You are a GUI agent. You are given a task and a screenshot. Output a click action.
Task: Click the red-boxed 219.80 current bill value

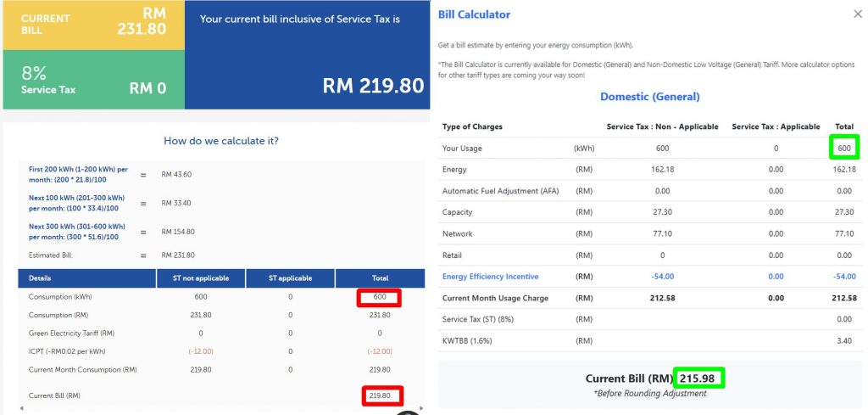click(x=379, y=395)
